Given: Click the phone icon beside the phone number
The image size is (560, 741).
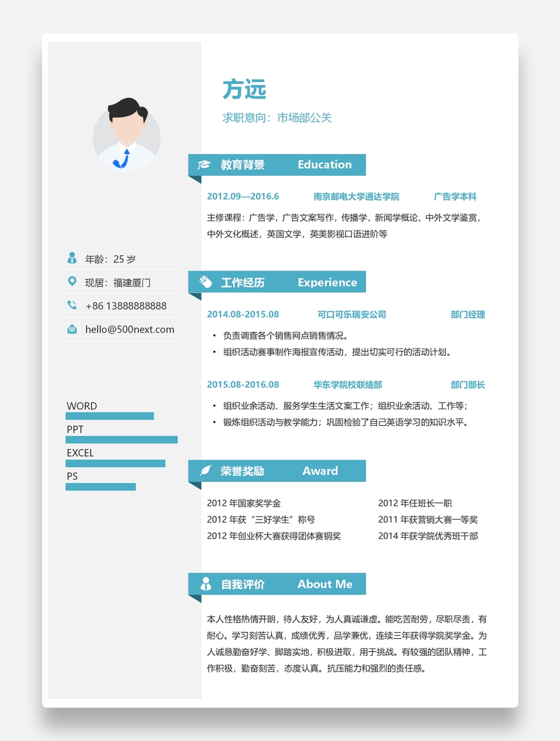Looking at the screenshot, I should click(72, 305).
